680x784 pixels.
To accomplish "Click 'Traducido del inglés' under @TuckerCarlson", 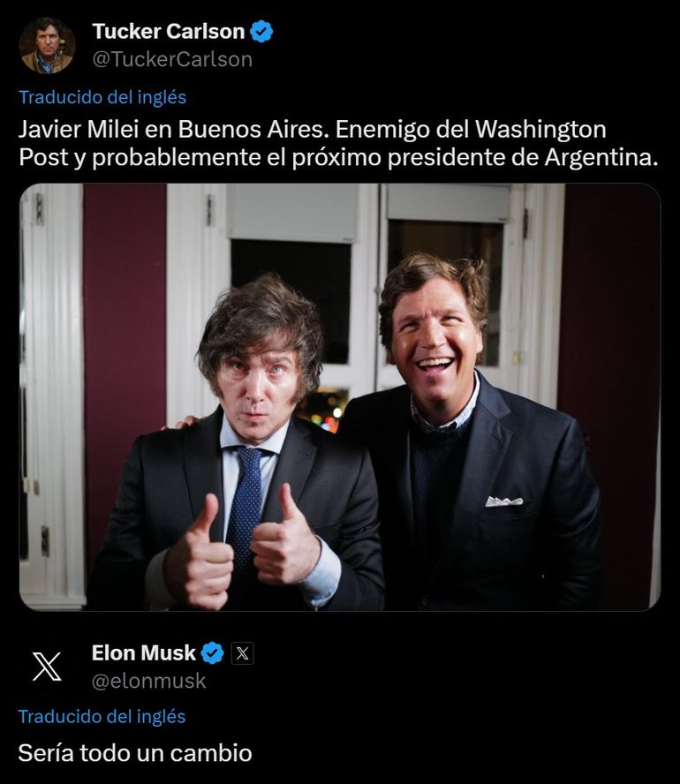I will coord(102,97).
